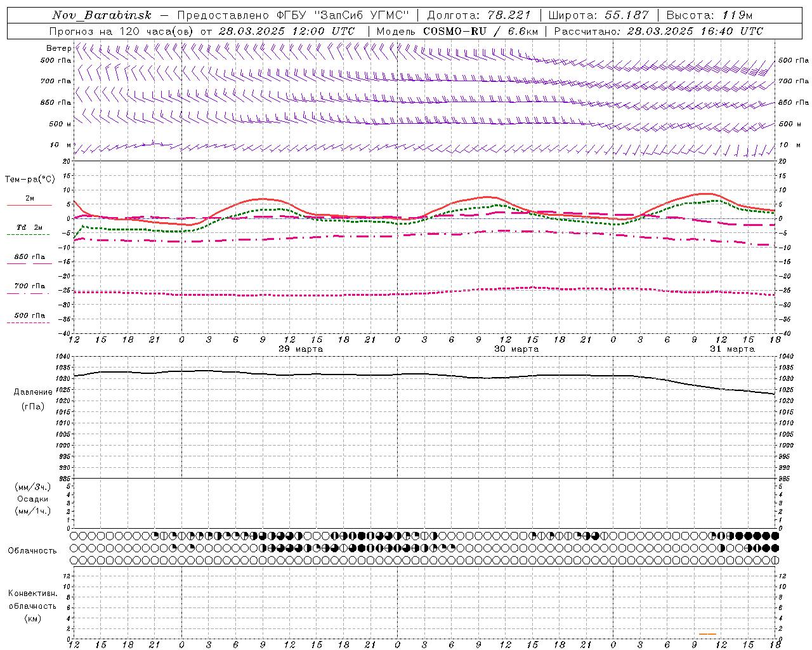This screenshot has height=650, width=812.
Task: Click the 12 tick on the left convective cloud axis
Action: 67,576
